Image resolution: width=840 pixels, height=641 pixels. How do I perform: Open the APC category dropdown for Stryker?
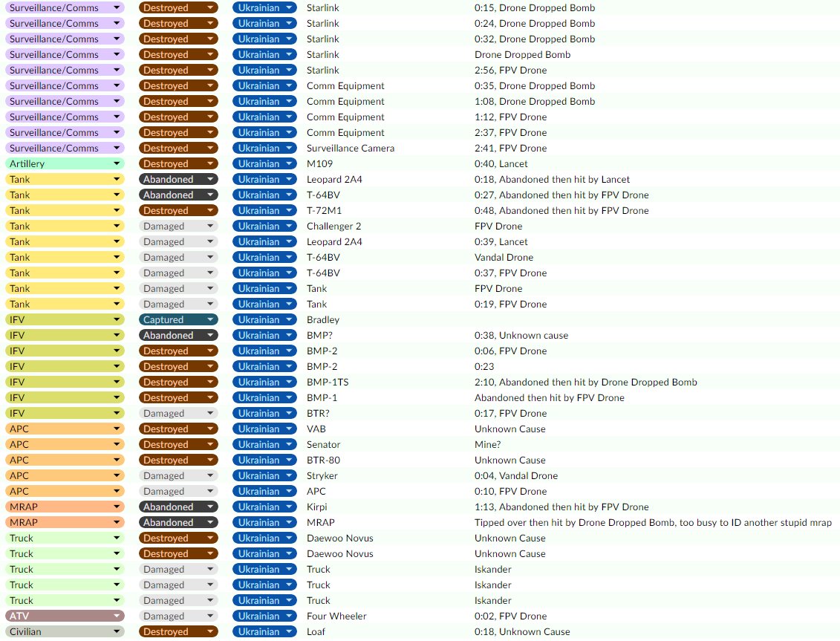click(x=65, y=475)
